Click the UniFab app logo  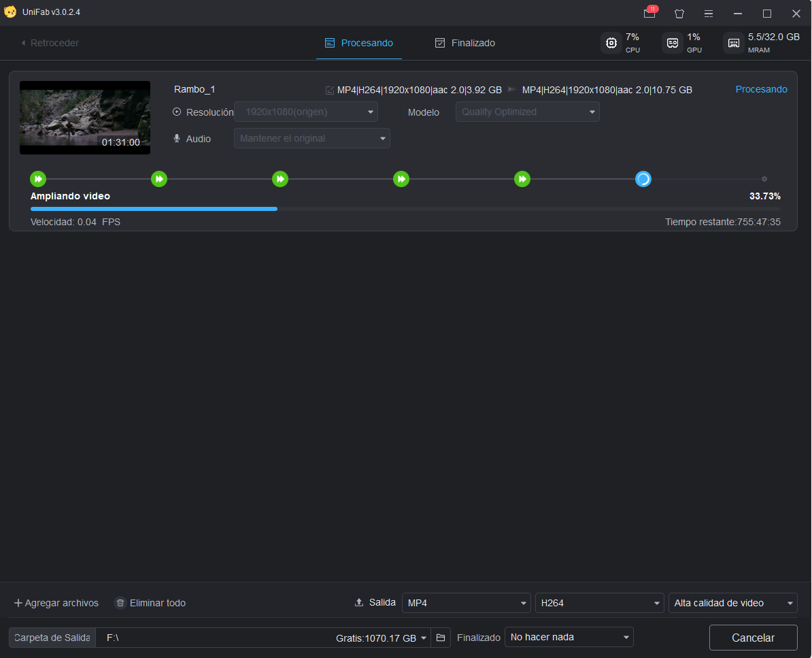[x=10, y=12]
